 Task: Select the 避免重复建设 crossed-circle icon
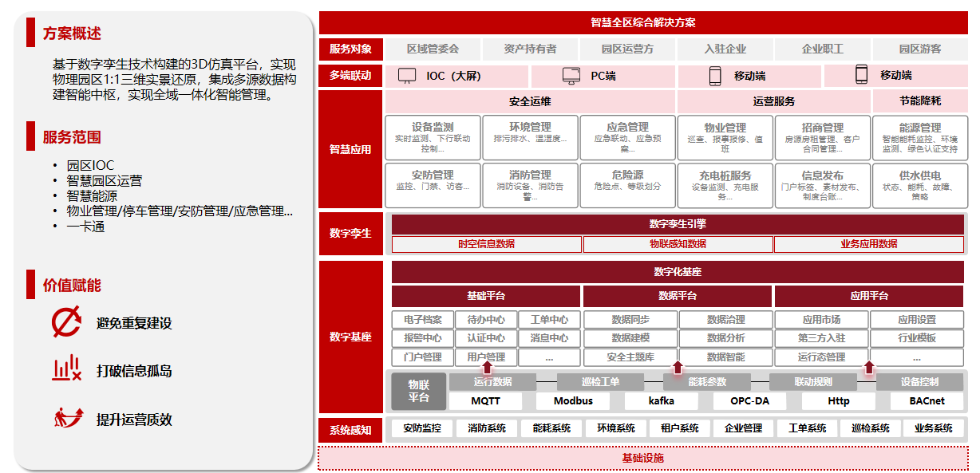click(66, 322)
